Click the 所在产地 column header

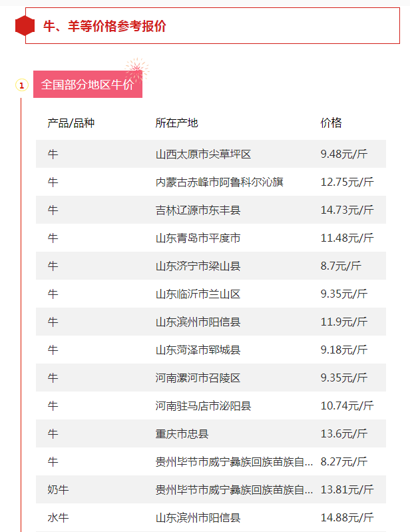click(176, 123)
